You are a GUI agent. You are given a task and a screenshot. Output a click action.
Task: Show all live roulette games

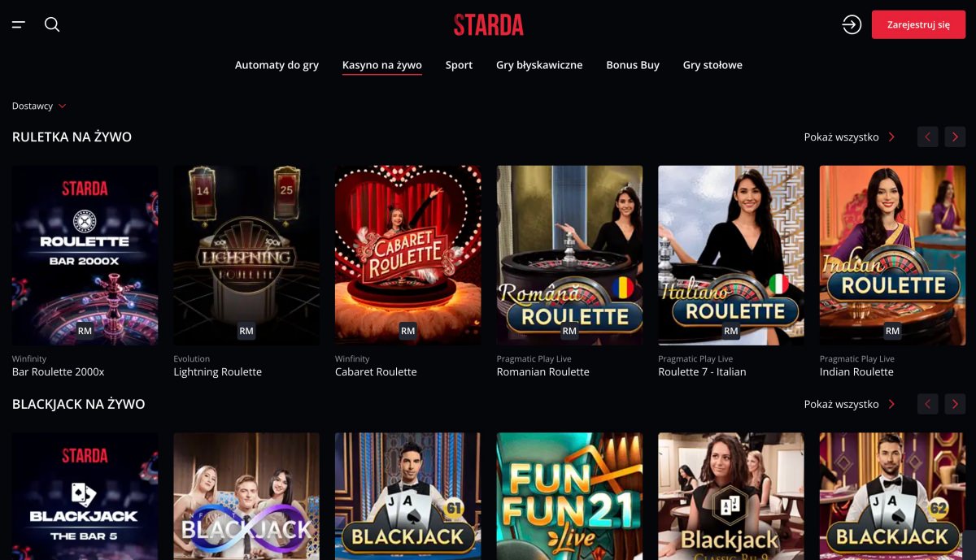850,137
